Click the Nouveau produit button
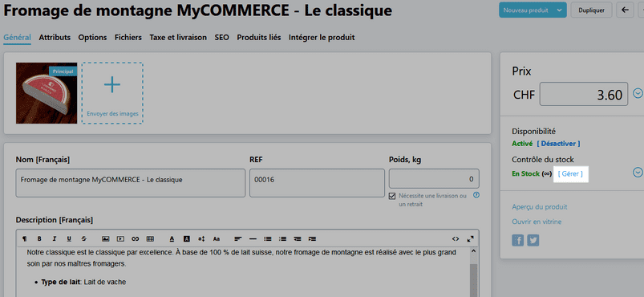Viewport: 644px width, 297px height. pyautogui.click(x=526, y=10)
